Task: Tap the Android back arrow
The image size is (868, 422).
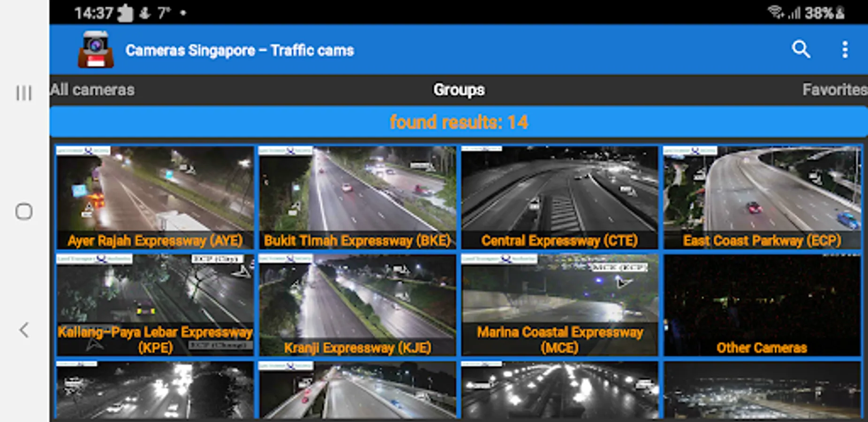Action: 24,330
